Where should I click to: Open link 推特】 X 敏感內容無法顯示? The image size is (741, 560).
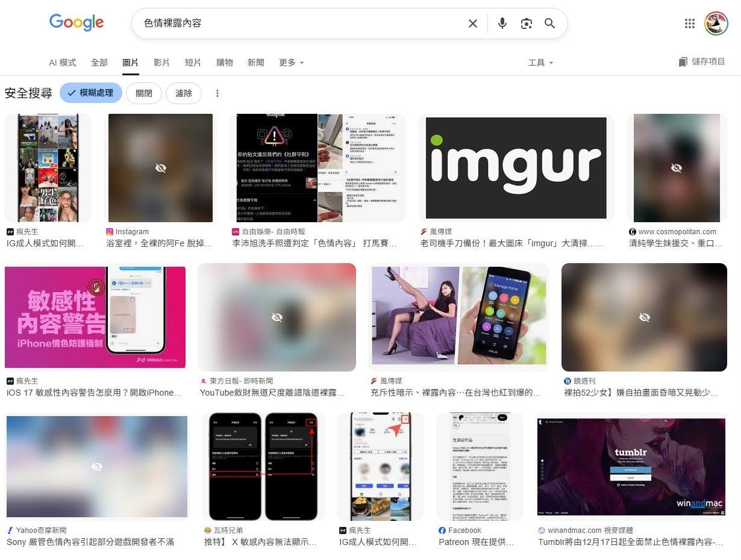coord(261,543)
